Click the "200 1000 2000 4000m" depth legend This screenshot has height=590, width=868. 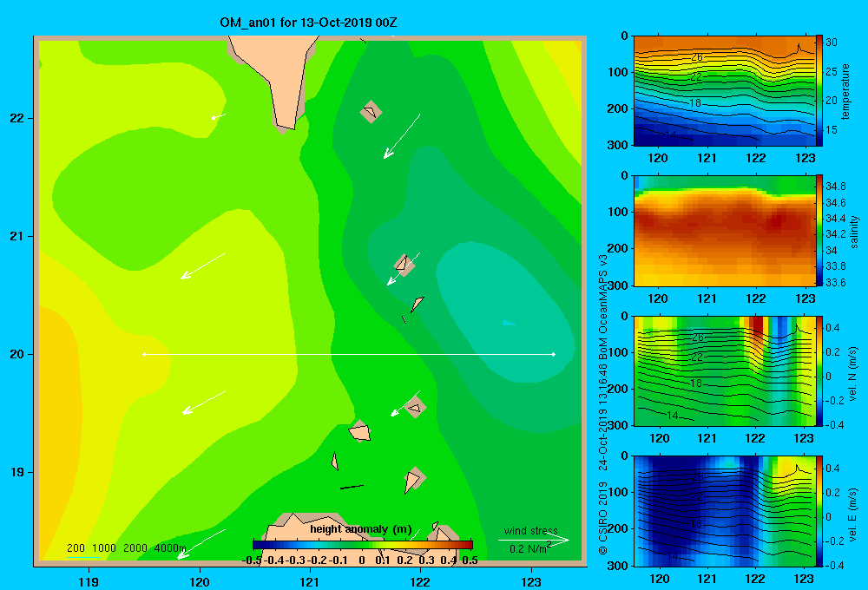point(126,548)
